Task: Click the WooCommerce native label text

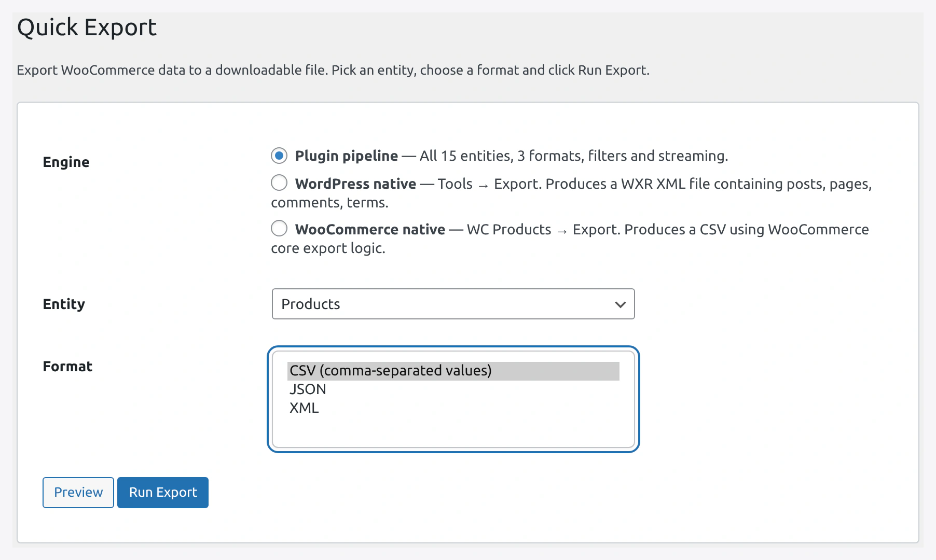Action: pyautogui.click(x=370, y=229)
